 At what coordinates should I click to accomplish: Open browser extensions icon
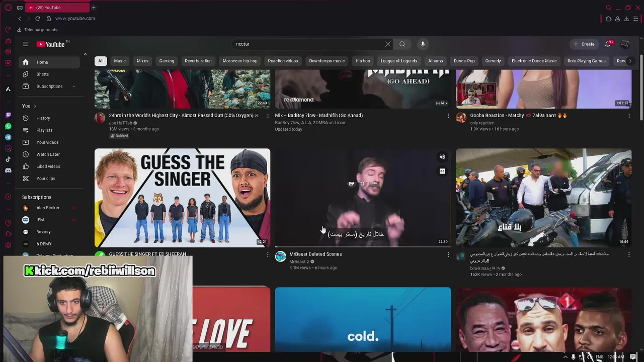click(x=608, y=19)
